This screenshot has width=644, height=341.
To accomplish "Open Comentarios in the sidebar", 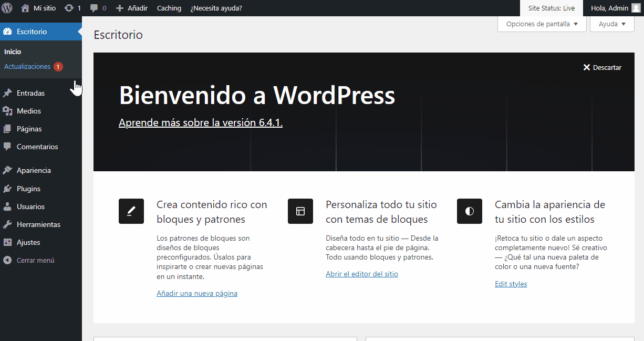I will tap(41, 147).
